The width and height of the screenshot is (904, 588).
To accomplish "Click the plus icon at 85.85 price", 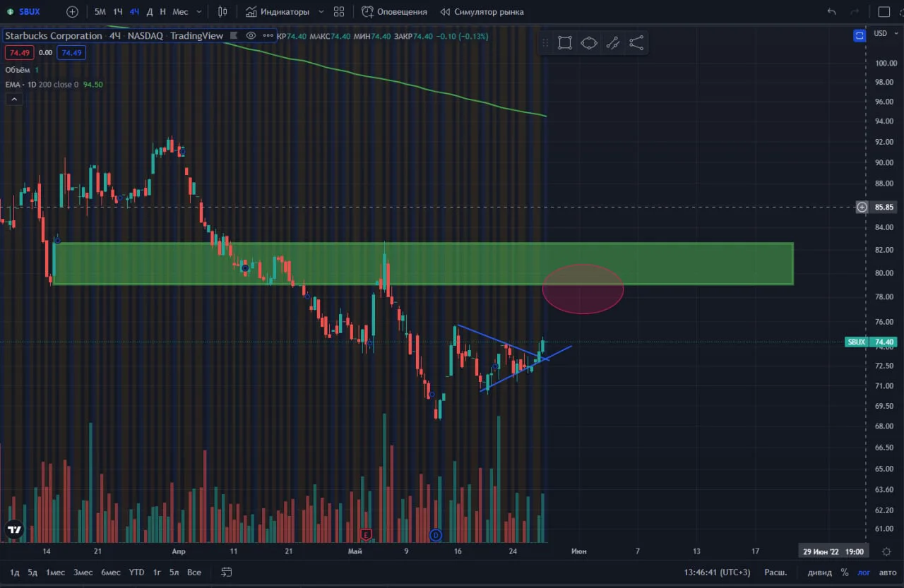I will coord(862,208).
